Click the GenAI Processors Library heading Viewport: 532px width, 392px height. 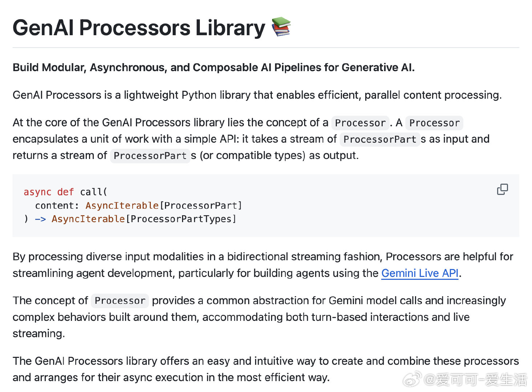[x=139, y=28]
